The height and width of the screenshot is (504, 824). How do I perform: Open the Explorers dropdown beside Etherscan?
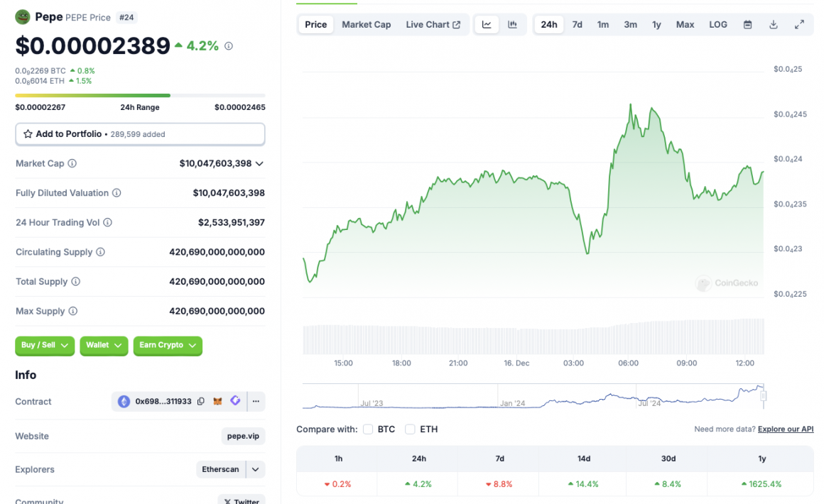(256, 469)
